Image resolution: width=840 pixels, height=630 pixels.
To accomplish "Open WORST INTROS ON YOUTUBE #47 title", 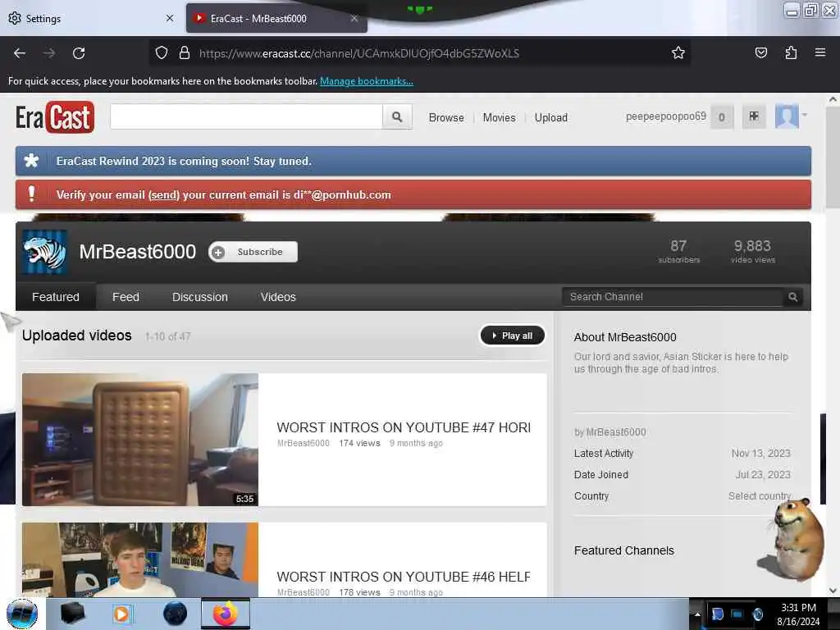I will [404, 427].
